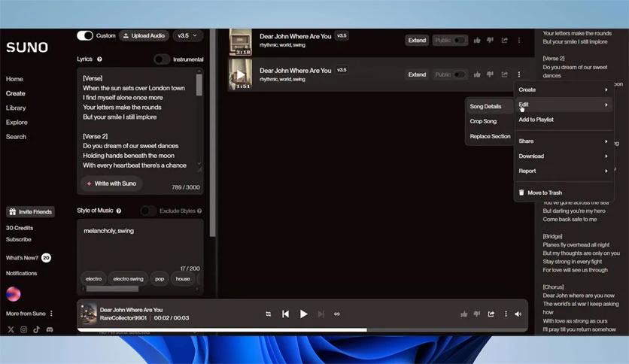Click the Style of Music help icon
Viewport: 629px width, 364px height.
[119, 211]
